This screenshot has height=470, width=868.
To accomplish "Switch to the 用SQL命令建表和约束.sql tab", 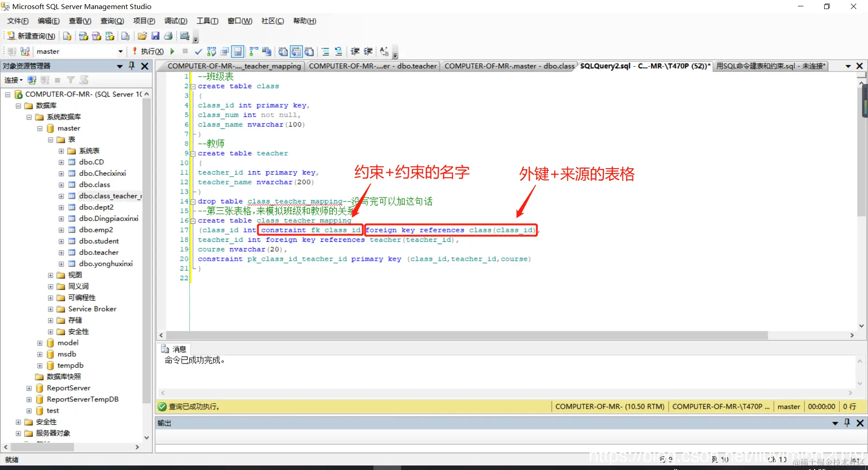I will 771,66.
